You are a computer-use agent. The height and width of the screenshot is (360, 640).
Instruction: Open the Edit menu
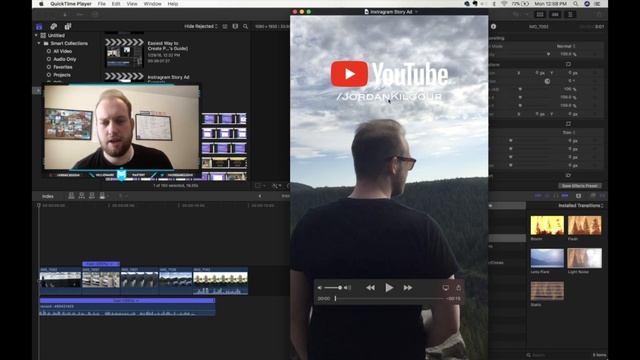pyautogui.click(x=116, y=4)
